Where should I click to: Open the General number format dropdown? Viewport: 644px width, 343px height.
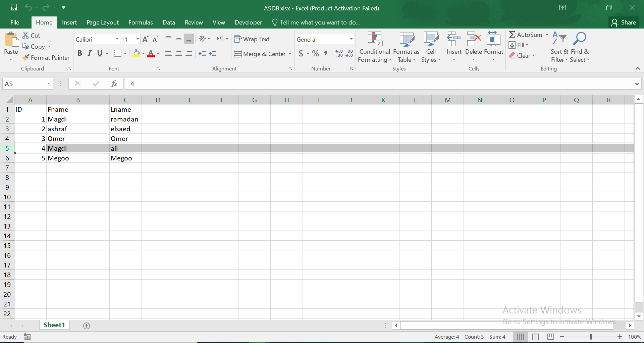[x=351, y=39]
